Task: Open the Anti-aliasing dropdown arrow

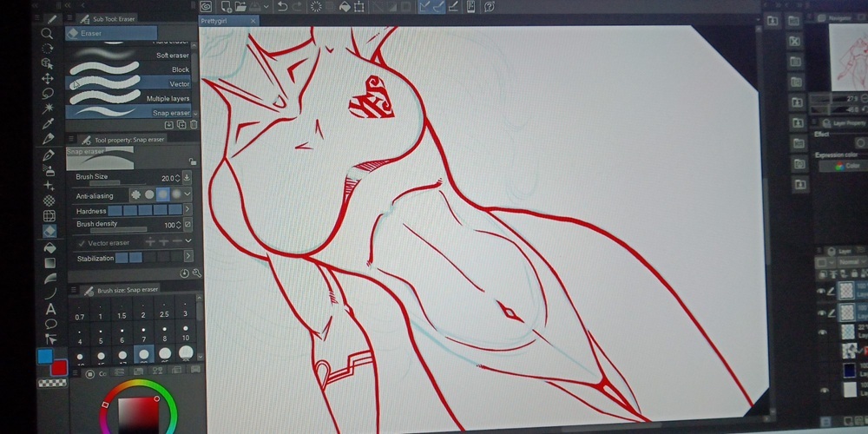Action: pos(187,194)
